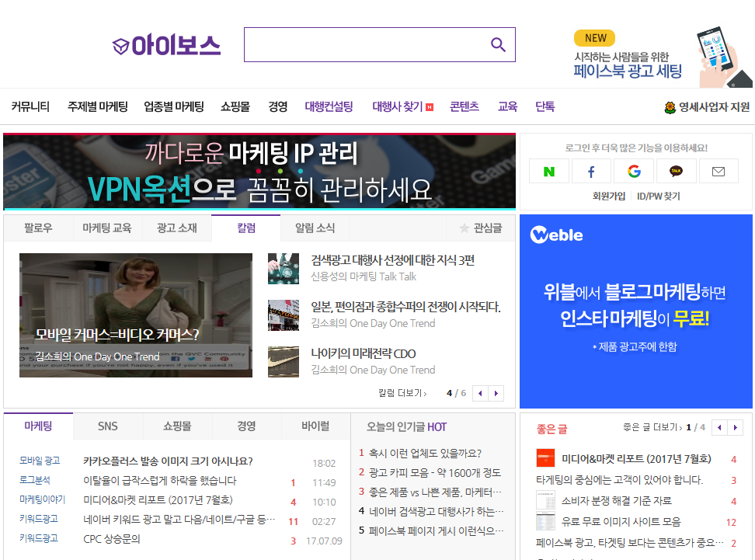Open the VPN옵션 마케팅 IP banner
This screenshot has width=755, height=560.
[259, 172]
